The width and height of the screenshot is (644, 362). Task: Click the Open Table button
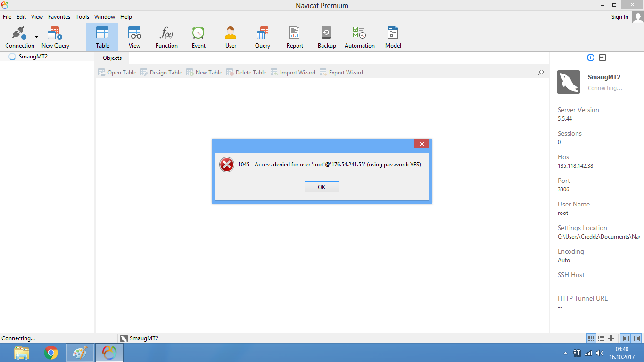[x=117, y=73]
